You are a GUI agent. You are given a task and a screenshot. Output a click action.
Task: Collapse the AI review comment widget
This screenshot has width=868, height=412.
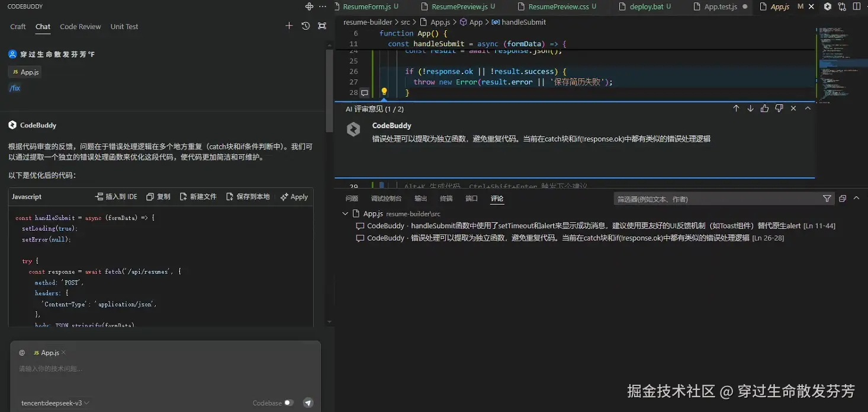808,108
